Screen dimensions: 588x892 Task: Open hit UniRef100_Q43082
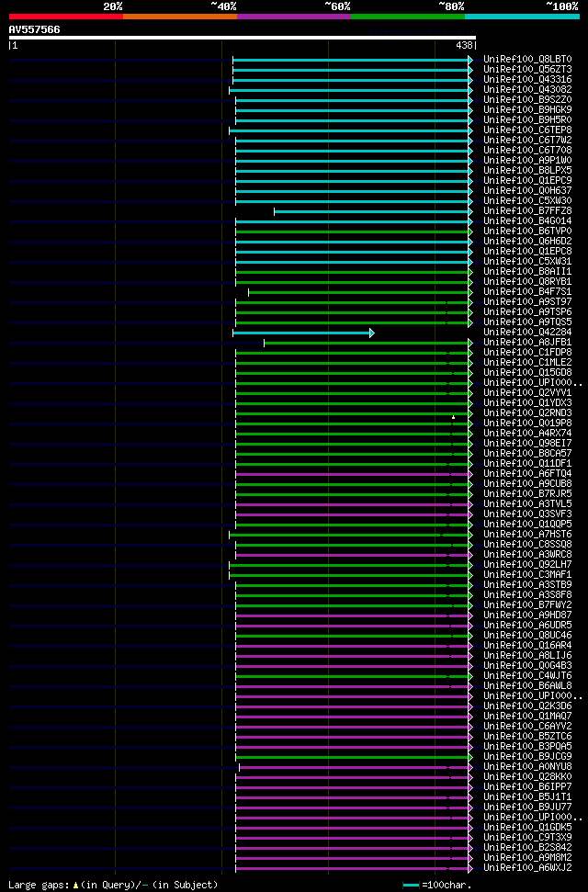tap(527, 90)
